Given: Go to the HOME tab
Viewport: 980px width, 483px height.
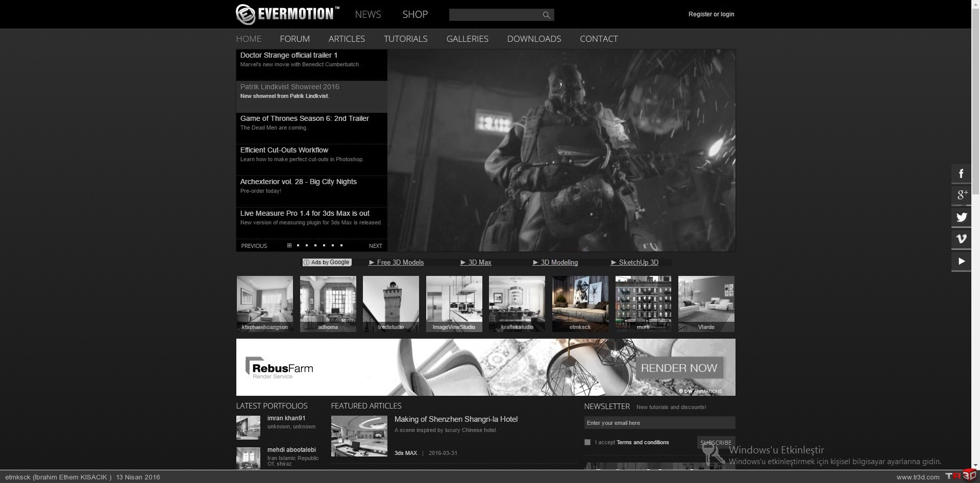Looking at the screenshot, I should point(249,39).
